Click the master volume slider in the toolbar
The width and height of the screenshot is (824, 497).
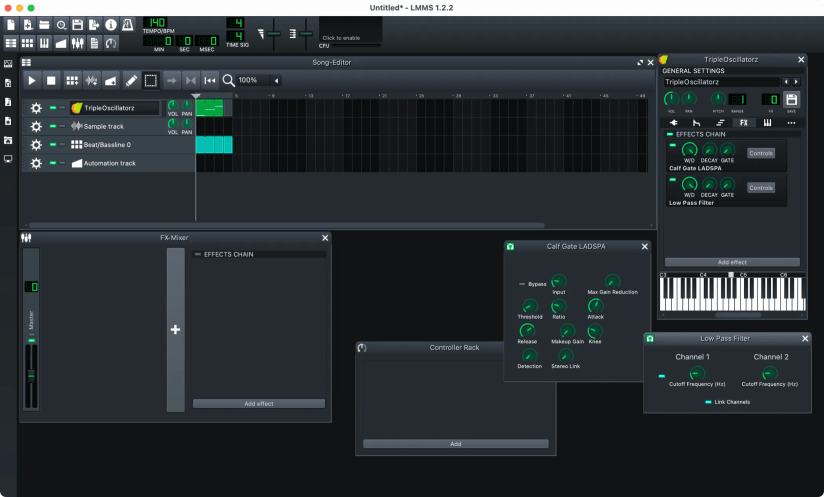[x=273, y=34]
